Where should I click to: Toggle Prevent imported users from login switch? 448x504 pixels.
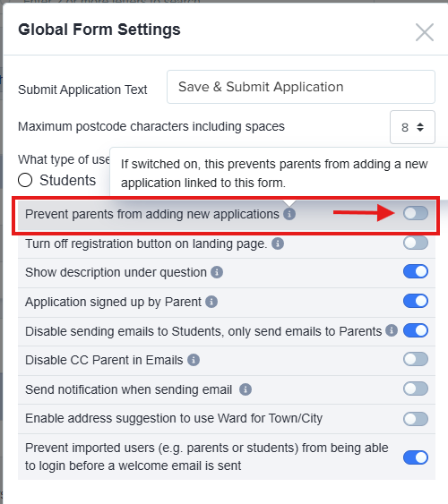416,457
